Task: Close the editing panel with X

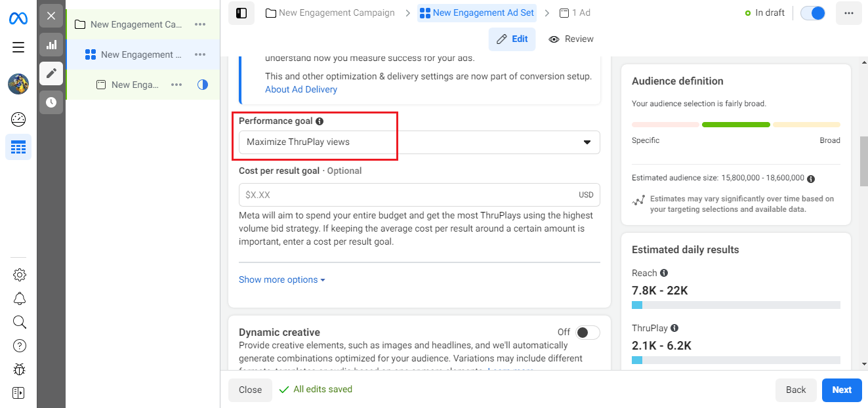Action: click(51, 16)
